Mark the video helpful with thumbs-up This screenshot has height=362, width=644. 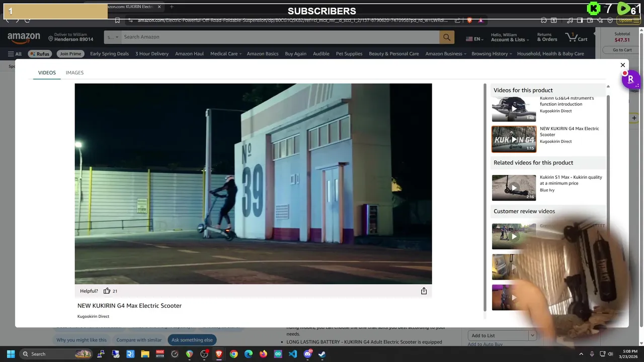[x=107, y=291]
